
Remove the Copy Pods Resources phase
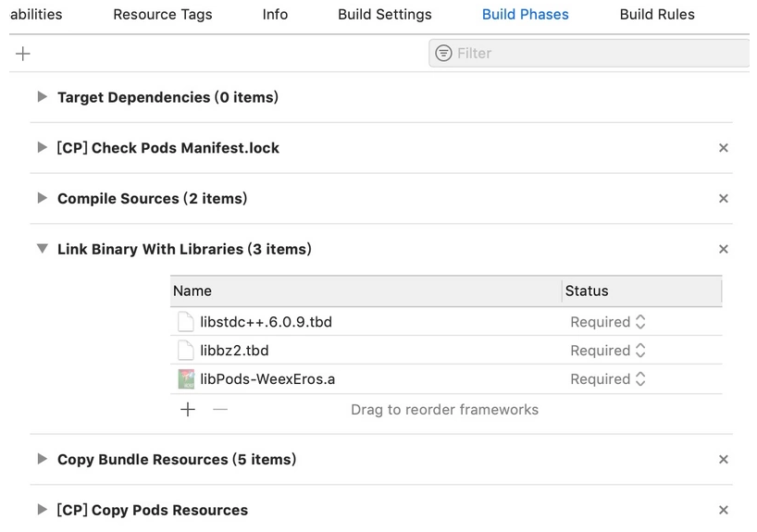pyautogui.click(x=724, y=510)
